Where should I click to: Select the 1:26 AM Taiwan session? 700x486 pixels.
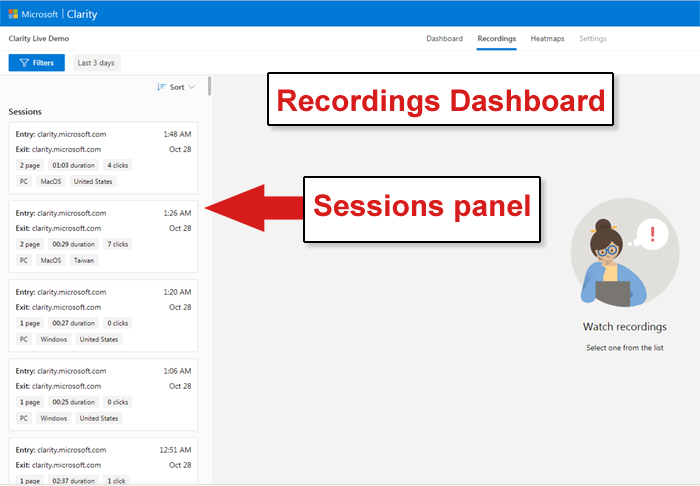coord(103,236)
